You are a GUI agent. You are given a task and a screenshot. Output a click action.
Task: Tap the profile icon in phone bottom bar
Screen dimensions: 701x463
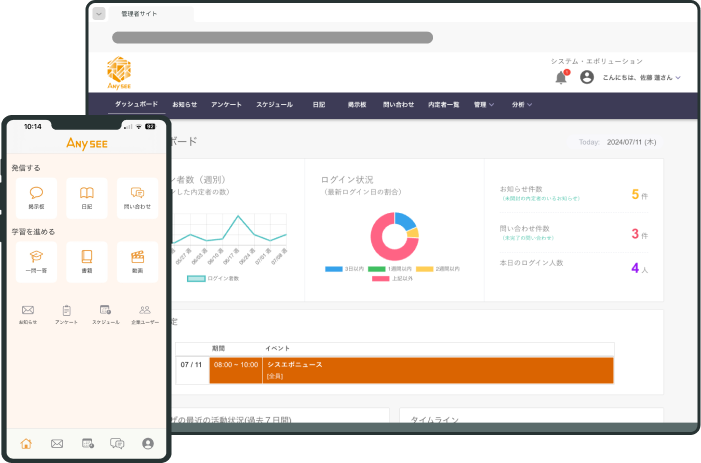148,443
